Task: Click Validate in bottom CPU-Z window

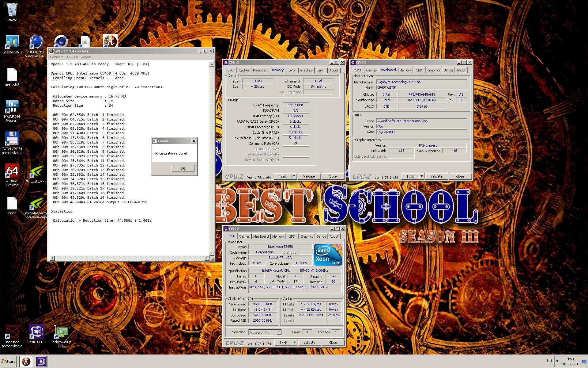Action: pos(309,343)
